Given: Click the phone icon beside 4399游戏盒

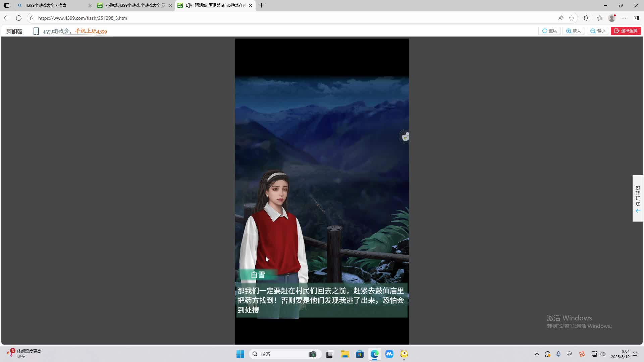Looking at the screenshot, I should pos(36,31).
